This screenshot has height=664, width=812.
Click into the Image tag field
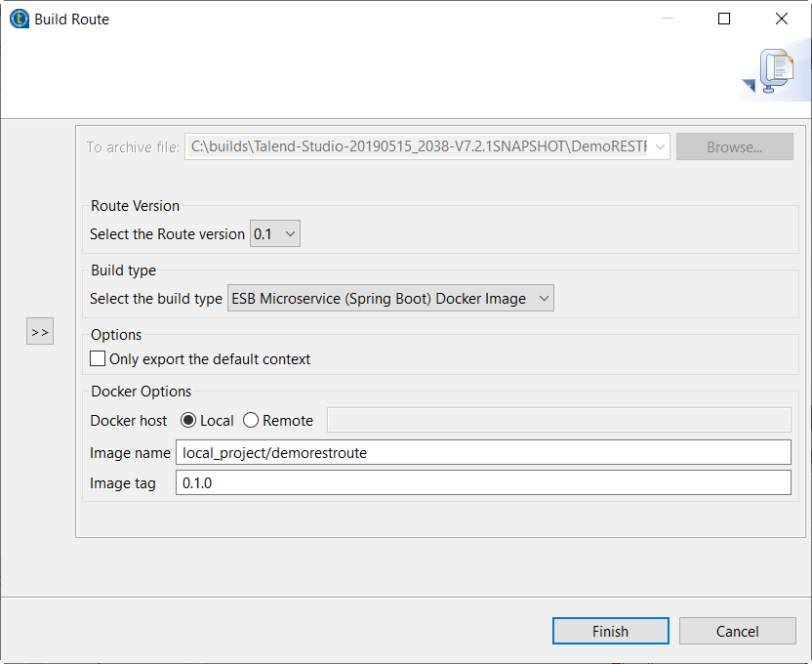pyautogui.click(x=483, y=483)
